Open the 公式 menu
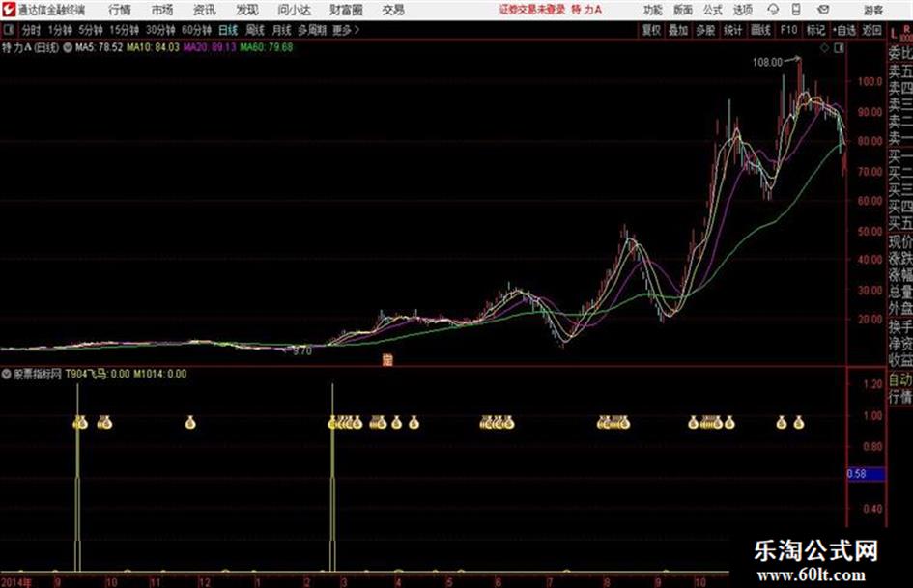This screenshot has height=588, width=913. point(713,10)
